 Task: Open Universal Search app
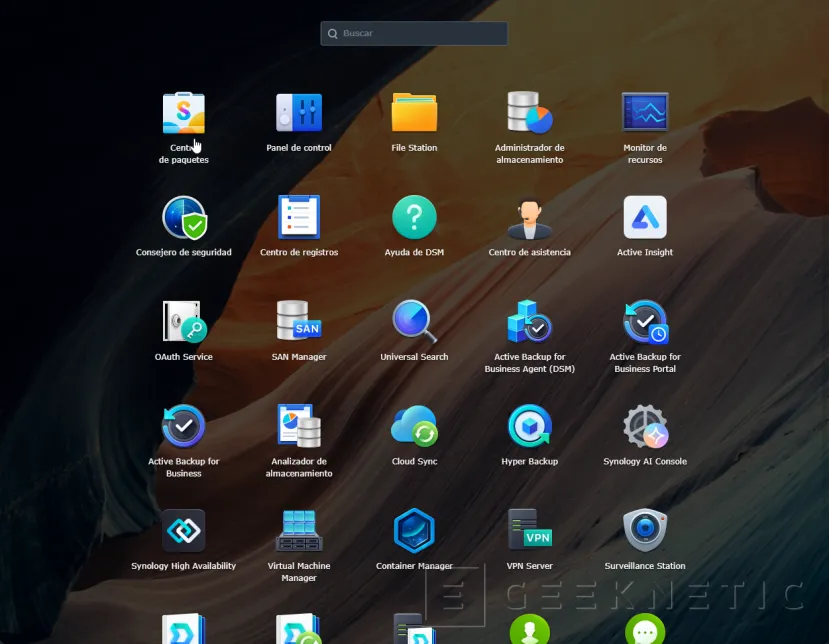pyautogui.click(x=414, y=322)
